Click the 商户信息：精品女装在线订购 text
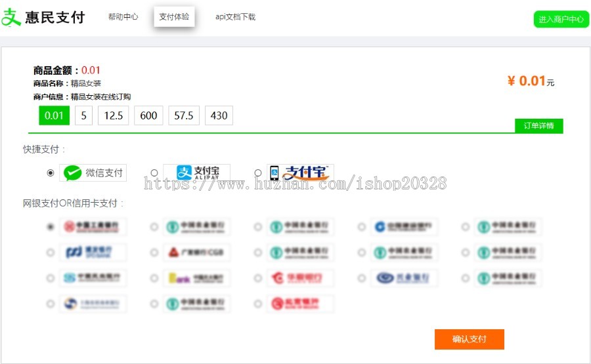 pos(82,97)
